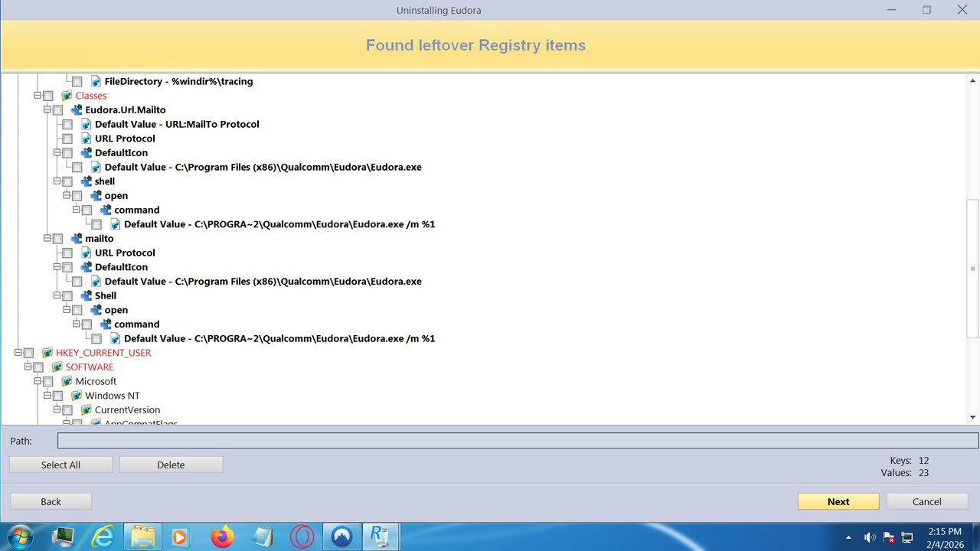Image resolution: width=980 pixels, height=551 pixels.
Task: Click the DefaultIcon key icon under Eudora.Url.Mailto
Action: (86, 153)
